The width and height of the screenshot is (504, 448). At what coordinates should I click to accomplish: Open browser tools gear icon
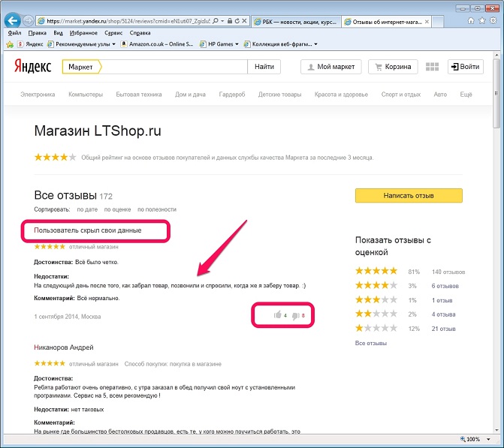[x=493, y=20]
